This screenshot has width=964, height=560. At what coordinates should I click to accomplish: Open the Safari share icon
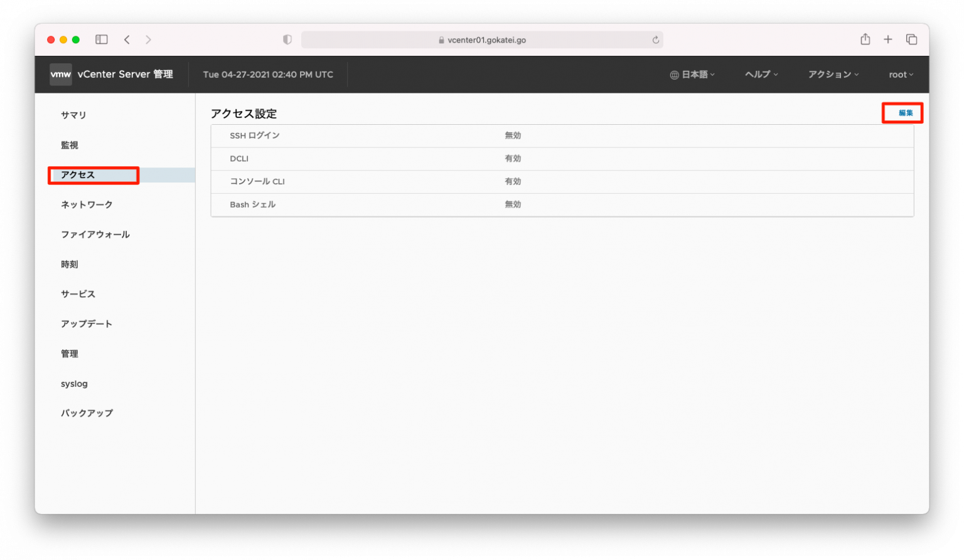(865, 40)
